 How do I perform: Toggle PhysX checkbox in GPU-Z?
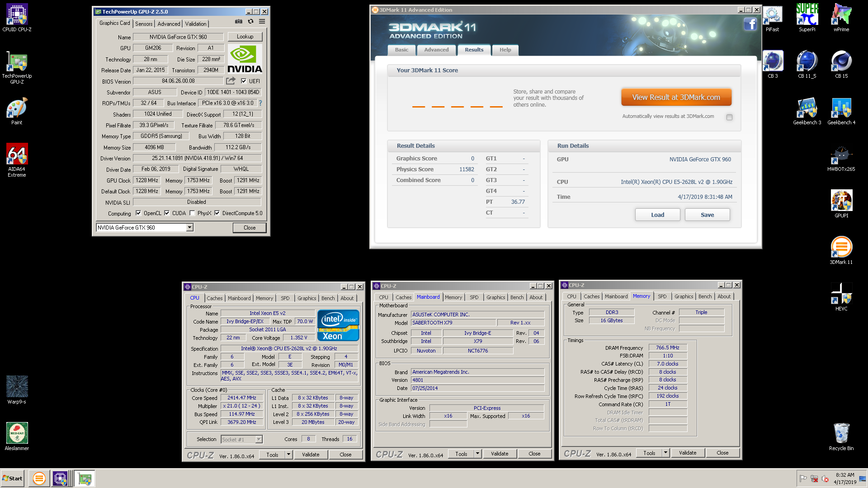(x=192, y=213)
